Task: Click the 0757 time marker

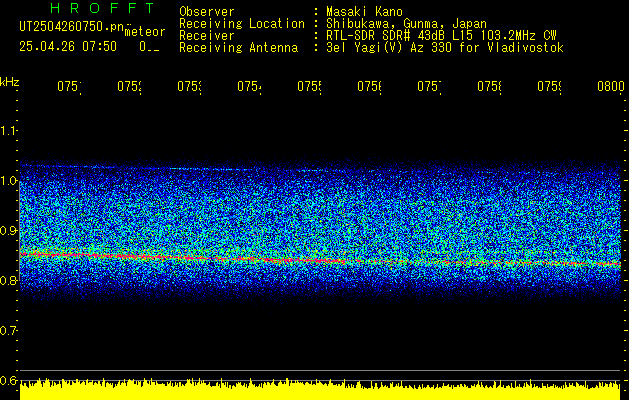Action: [x=429, y=86]
